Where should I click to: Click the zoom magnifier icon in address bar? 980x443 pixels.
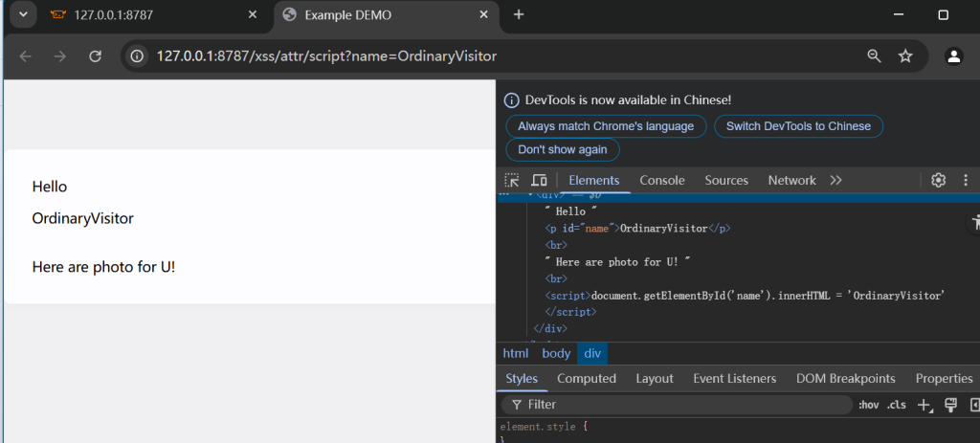[x=874, y=56]
